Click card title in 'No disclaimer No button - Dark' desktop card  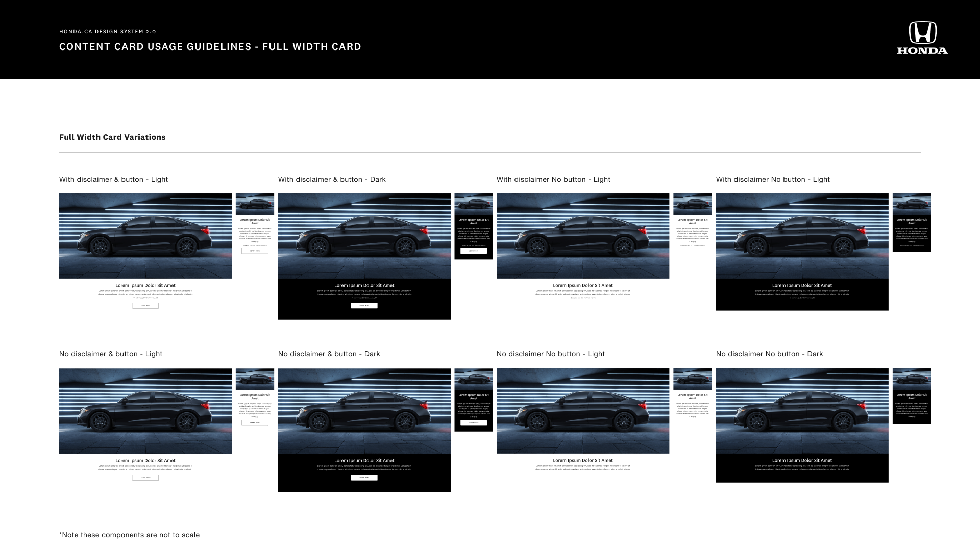[x=802, y=460]
